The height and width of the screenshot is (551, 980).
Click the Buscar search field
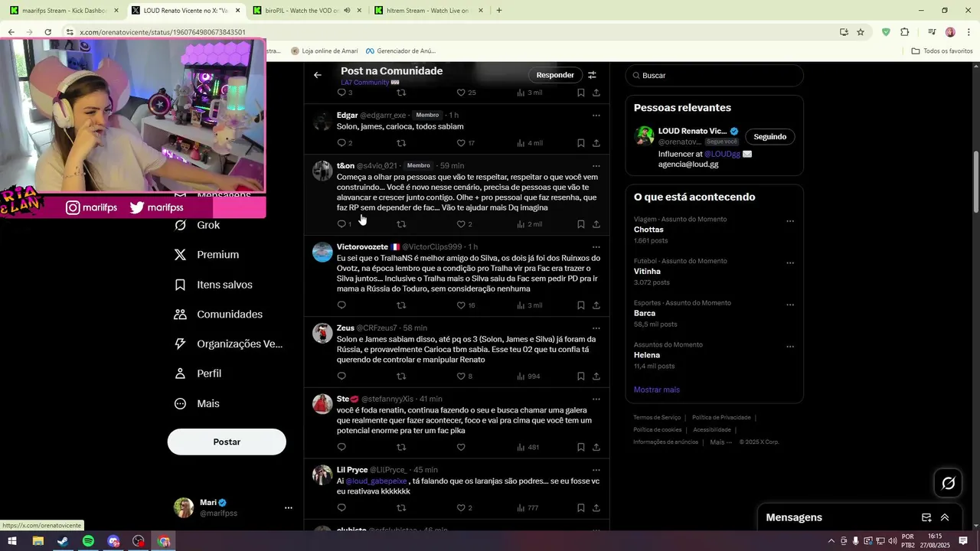coord(714,76)
